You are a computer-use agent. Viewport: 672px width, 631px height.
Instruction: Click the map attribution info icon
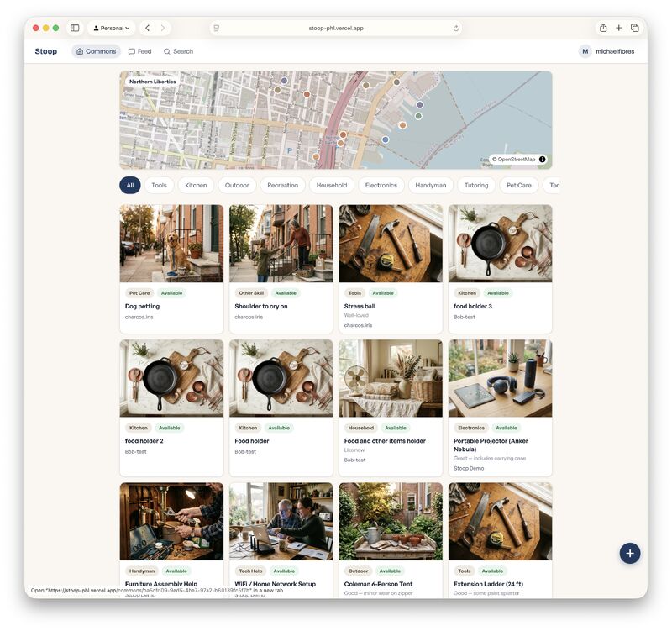543,159
